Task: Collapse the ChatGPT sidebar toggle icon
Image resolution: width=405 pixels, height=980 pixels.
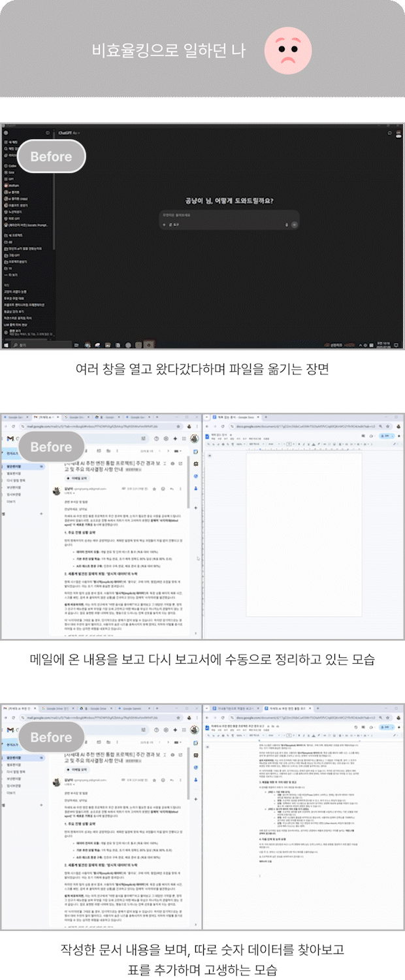Action: click(48, 133)
